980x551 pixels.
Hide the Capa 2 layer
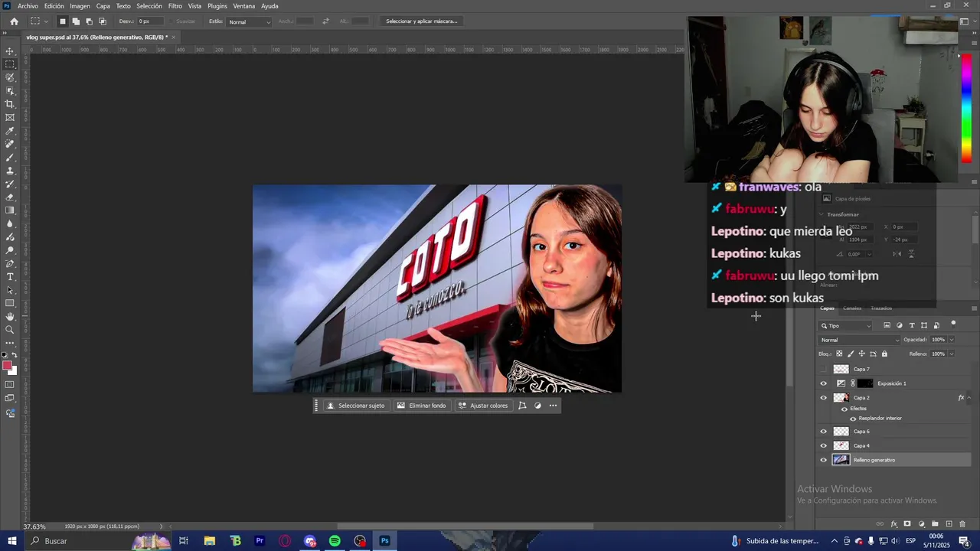click(824, 398)
